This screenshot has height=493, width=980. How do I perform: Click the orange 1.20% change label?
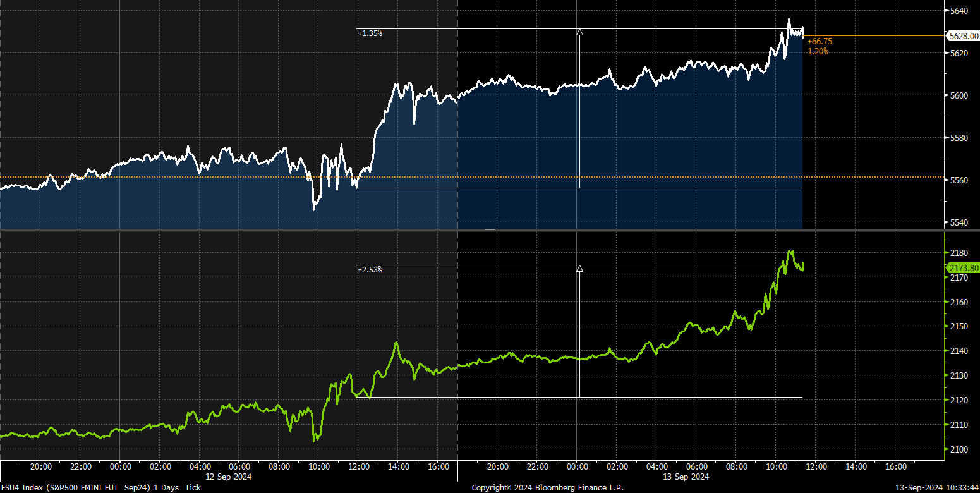tap(818, 51)
